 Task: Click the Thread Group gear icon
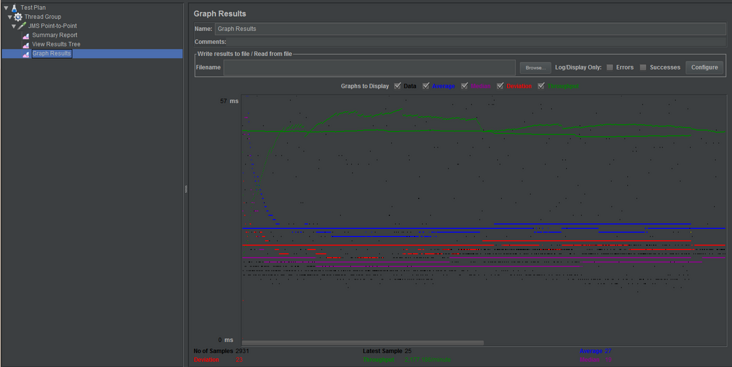click(x=18, y=17)
